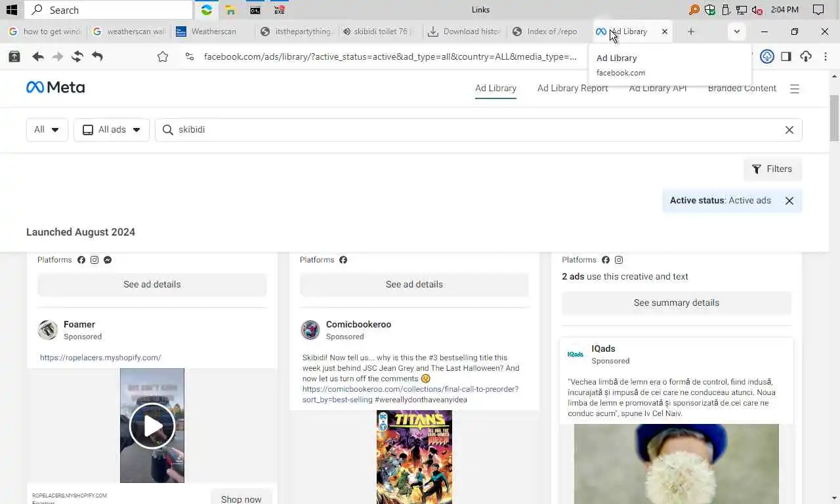Open ropelacers.myshopify.com link
The image size is (840, 504).
pyautogui.click(x=100, y=358)
